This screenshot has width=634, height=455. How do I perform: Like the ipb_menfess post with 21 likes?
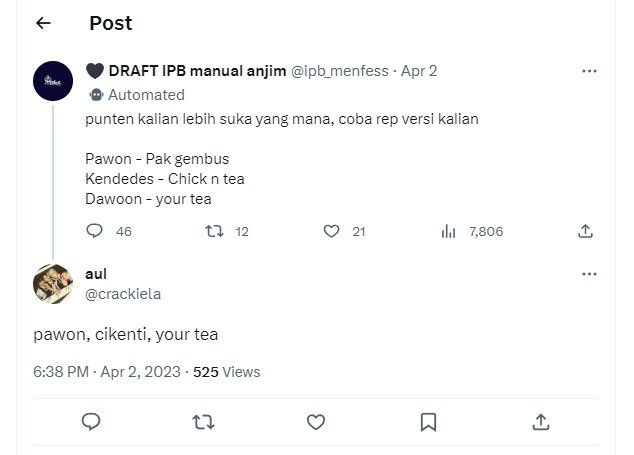tap(332, 231)
